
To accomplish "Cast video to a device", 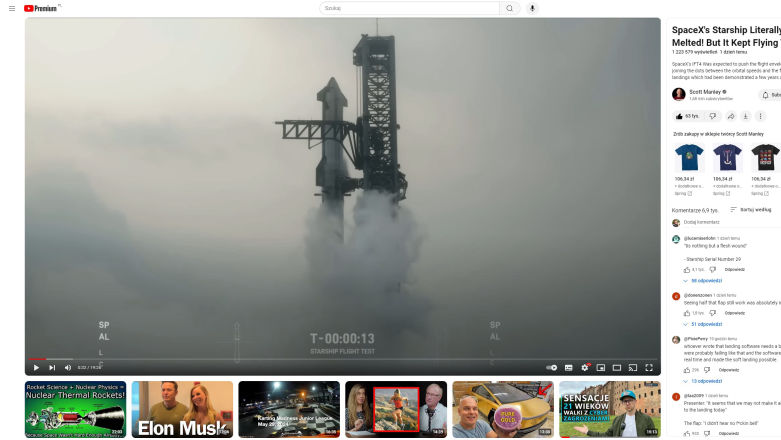I will [x=633, y=368].
